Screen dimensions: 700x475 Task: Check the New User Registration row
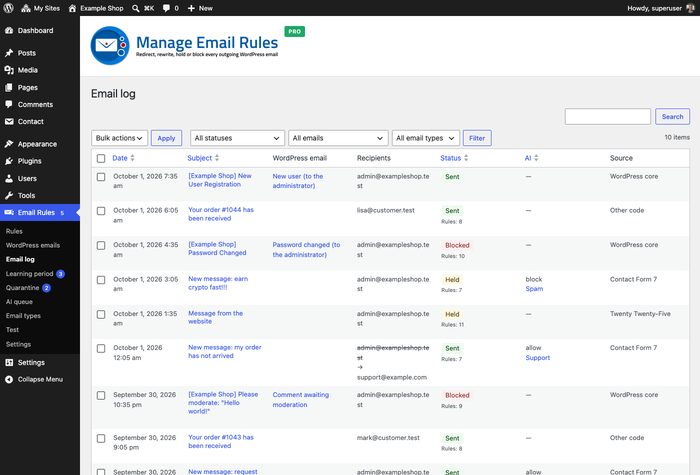101,177
